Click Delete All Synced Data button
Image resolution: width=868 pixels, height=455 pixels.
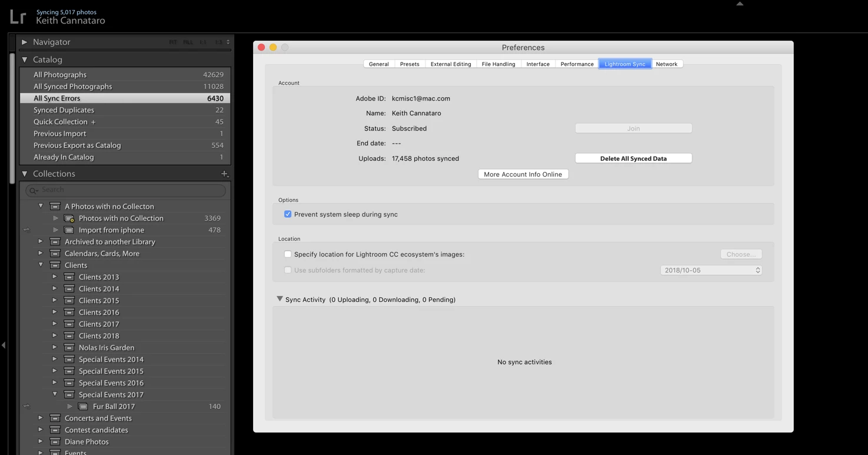click(x=633, y=158)
